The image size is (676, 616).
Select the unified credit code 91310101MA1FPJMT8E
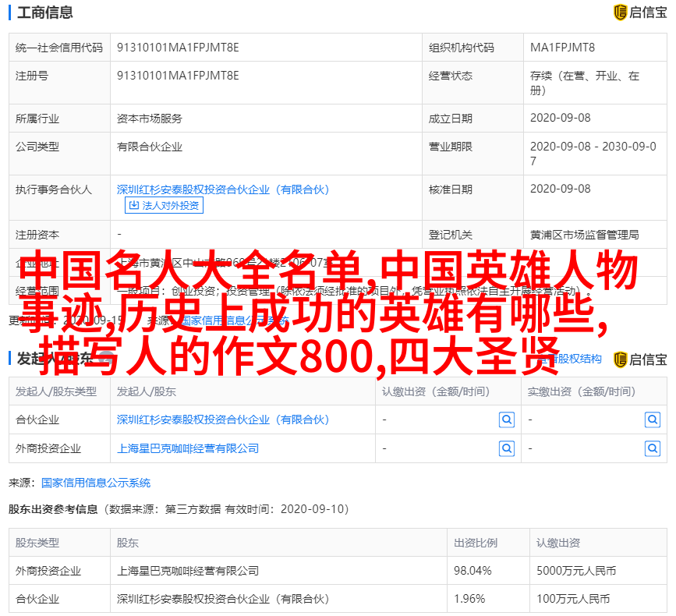pyautogui.click(x=178, y=48)
